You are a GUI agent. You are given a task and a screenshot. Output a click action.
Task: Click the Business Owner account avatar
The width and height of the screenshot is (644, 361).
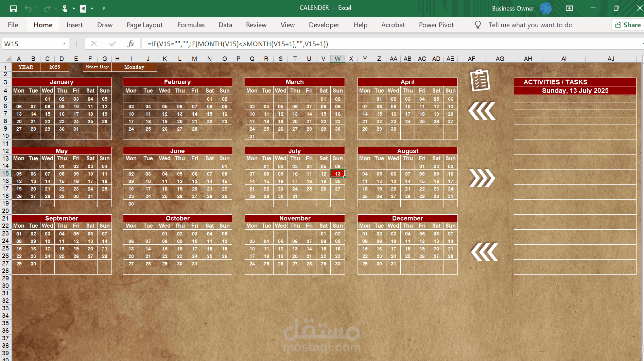tap(546, 8)
